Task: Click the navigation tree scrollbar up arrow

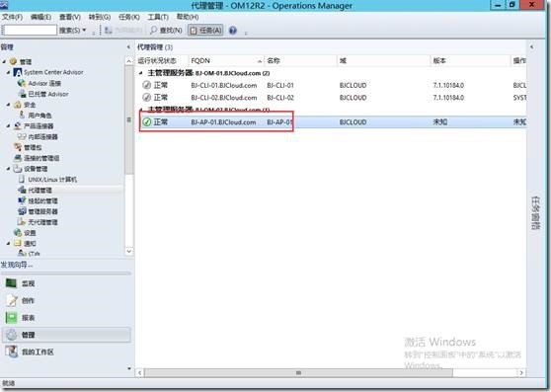Action: (x=129, y=61)
